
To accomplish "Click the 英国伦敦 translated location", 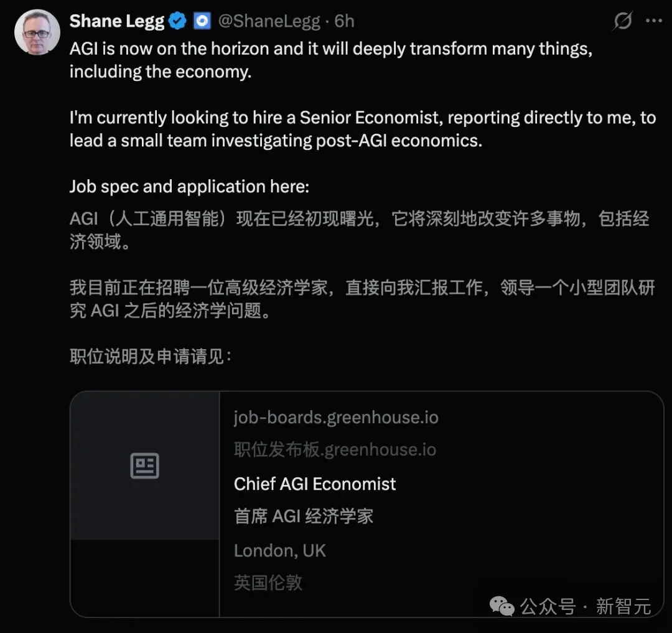I will pyautogui.click(x=268, y=582).
